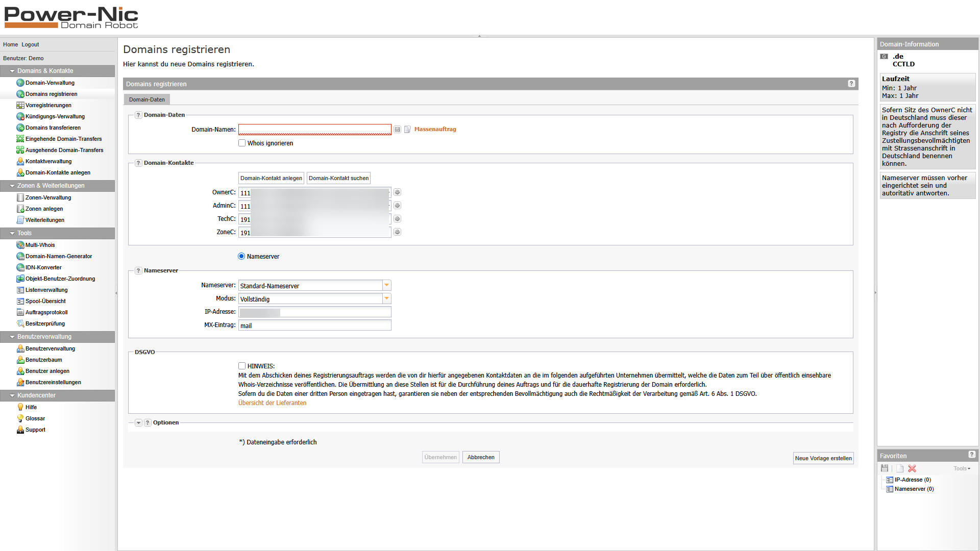Image resolution: width=980 pixels, height=551 pixels.
Task: Open the Standard-Nameserver dropdown
Action: 387,285
